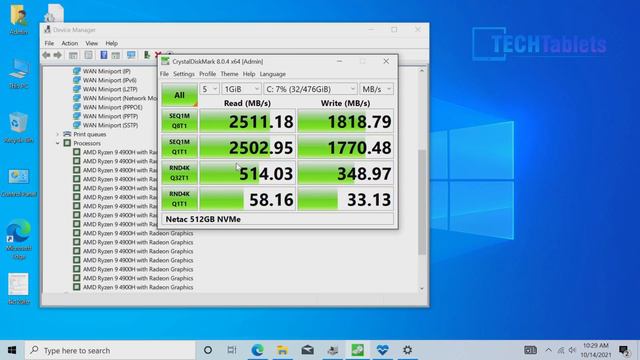The width and height of the screenshot is (640, 360).
Task: Click the Type here to search box
Action: pyautogui.click(x=110, y=350)
